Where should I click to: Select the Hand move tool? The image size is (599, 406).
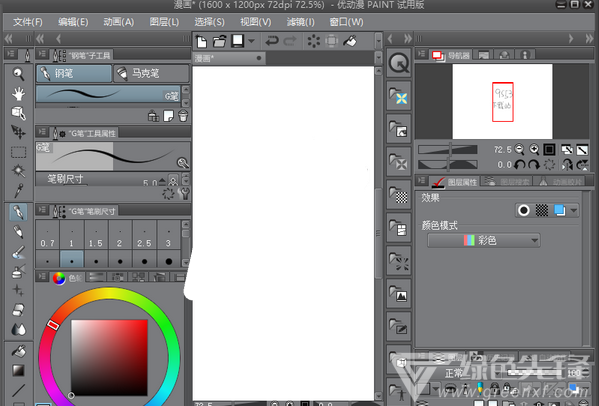click(18, 94)
